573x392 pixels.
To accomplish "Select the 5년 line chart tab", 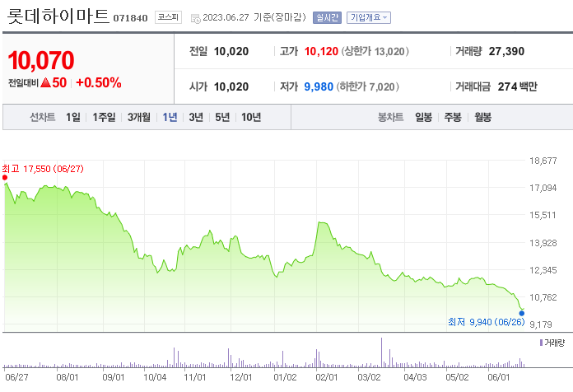I will 222,118.
